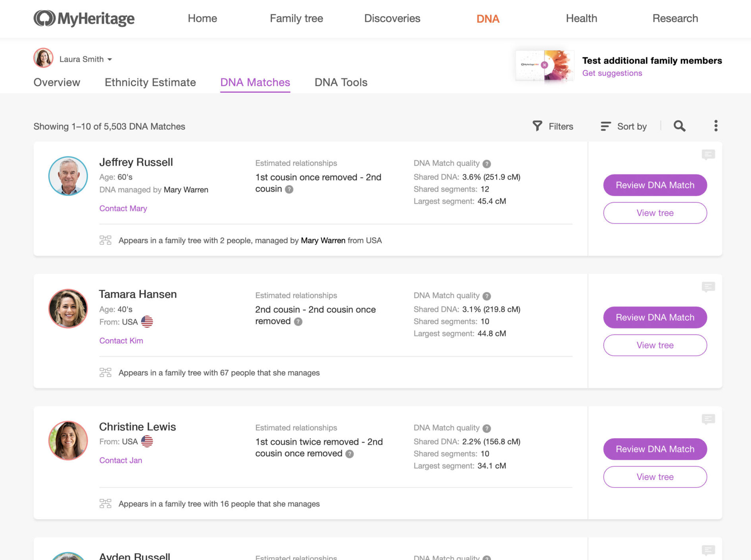Open Christine Lewis's name link
The width and height of the screenshot is (751, 560).
(137, 427)
